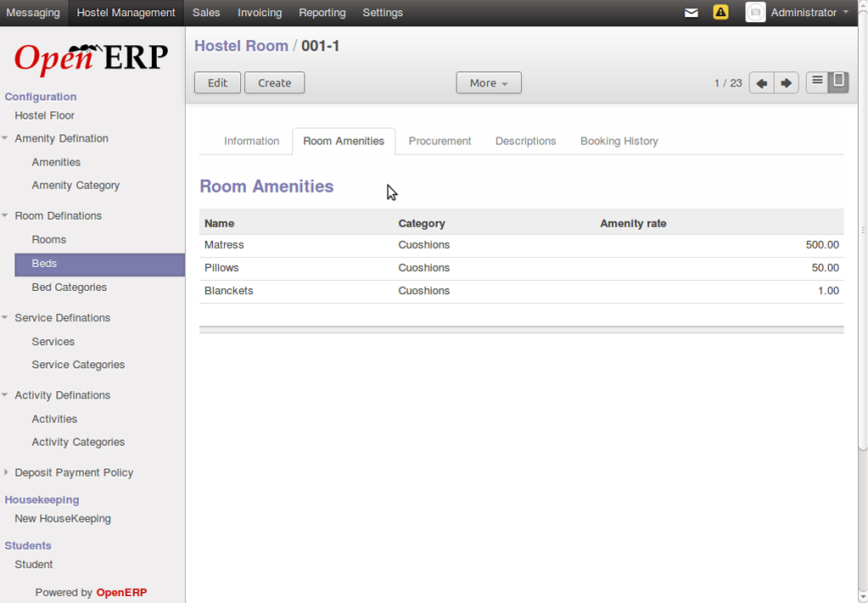
Task: Click Cuoshions category in Pillows row
Action: coord(424,268)
